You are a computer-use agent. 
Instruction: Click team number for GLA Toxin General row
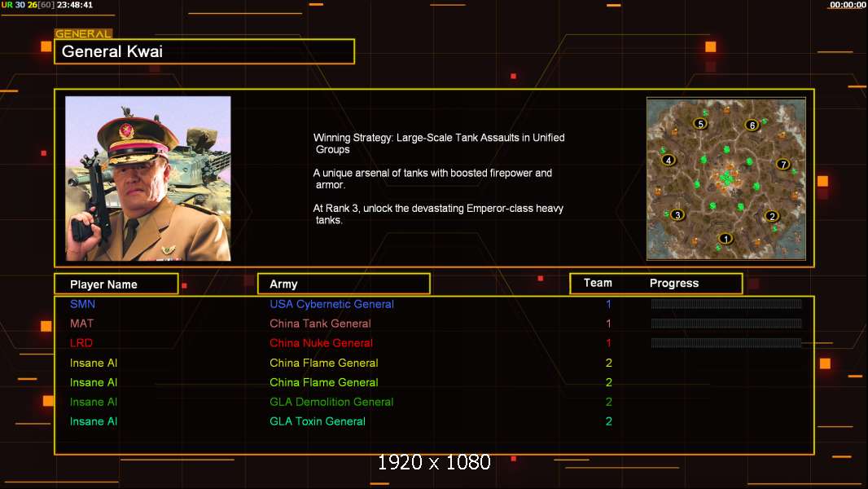608,421
